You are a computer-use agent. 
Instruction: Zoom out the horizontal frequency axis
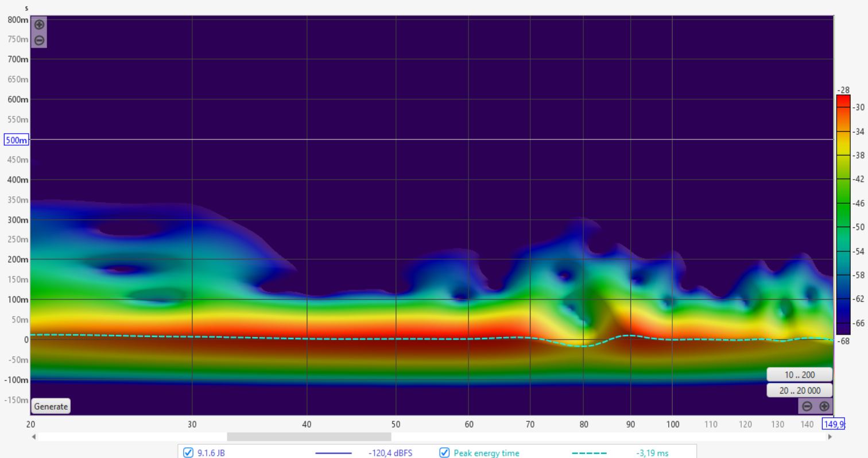pos(807,406)
